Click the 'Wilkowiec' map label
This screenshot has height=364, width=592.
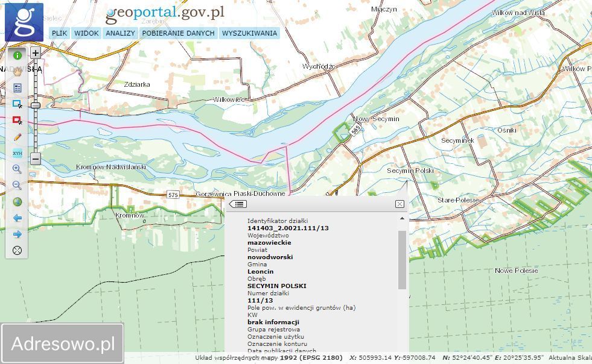(229, 99)
